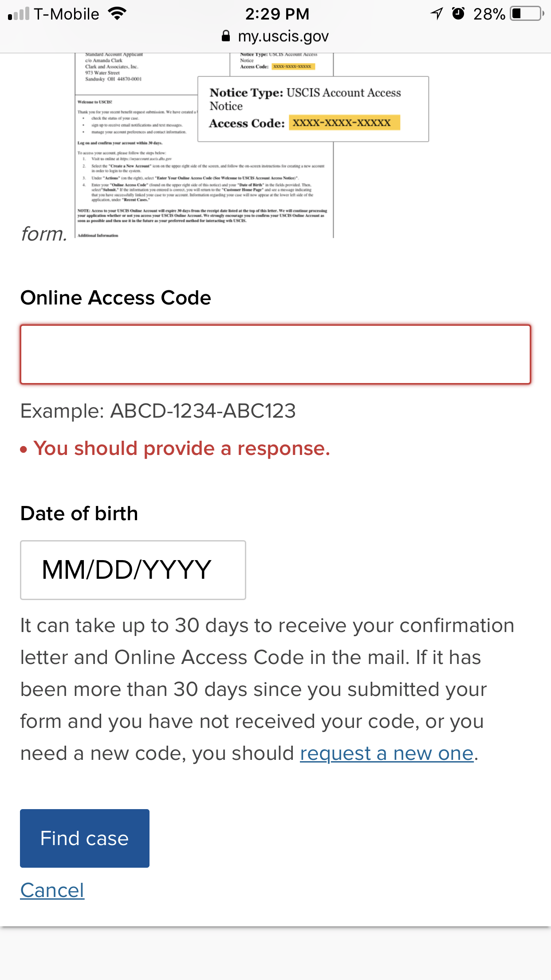The width and height of the screenshot is (551, 980).
Task: Click the Online Access Code label
Action: tap(116, 298)
